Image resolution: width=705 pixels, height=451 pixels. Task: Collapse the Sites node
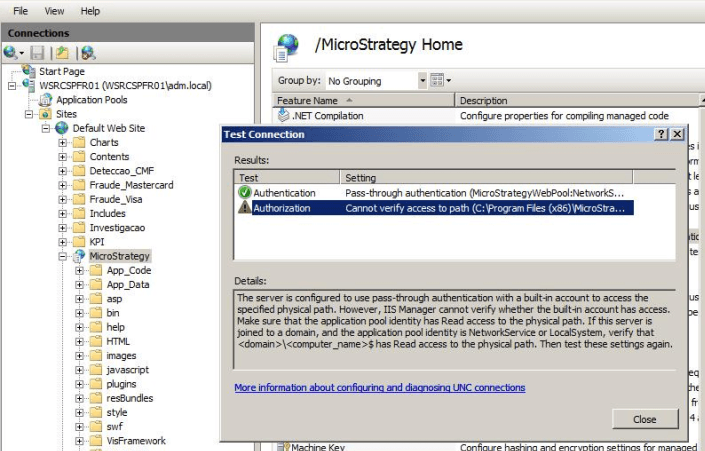coord(29,114)
